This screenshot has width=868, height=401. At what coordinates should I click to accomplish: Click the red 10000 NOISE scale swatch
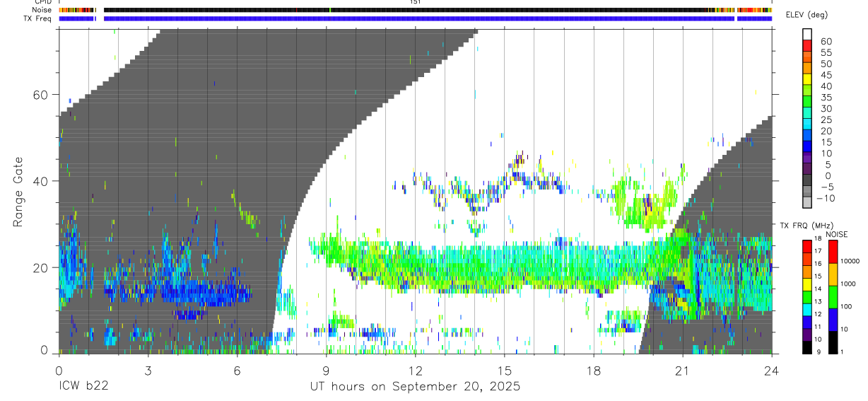coord(833,252)
